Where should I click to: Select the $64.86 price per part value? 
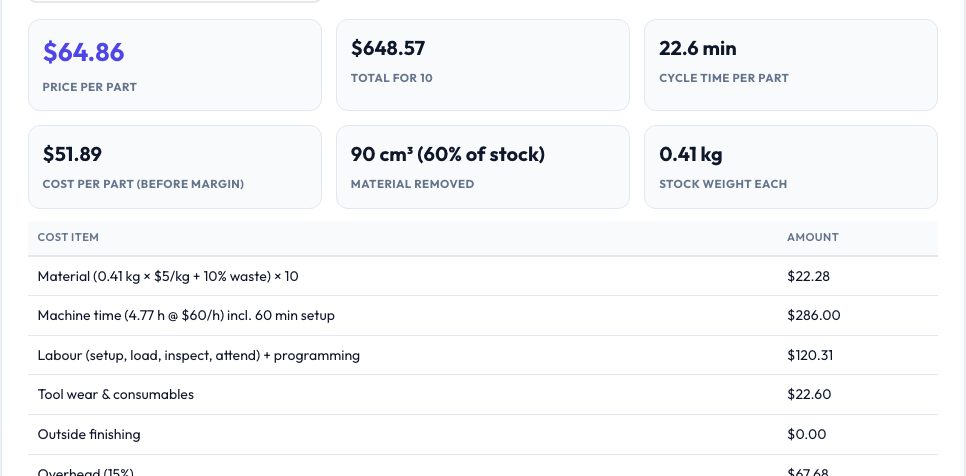coord(84,52)
